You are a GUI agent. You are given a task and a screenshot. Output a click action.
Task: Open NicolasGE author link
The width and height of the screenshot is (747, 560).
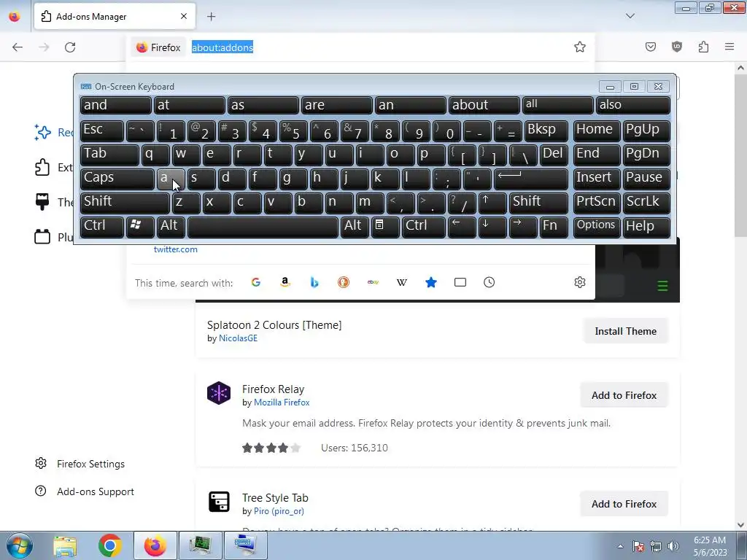(238, 338)
